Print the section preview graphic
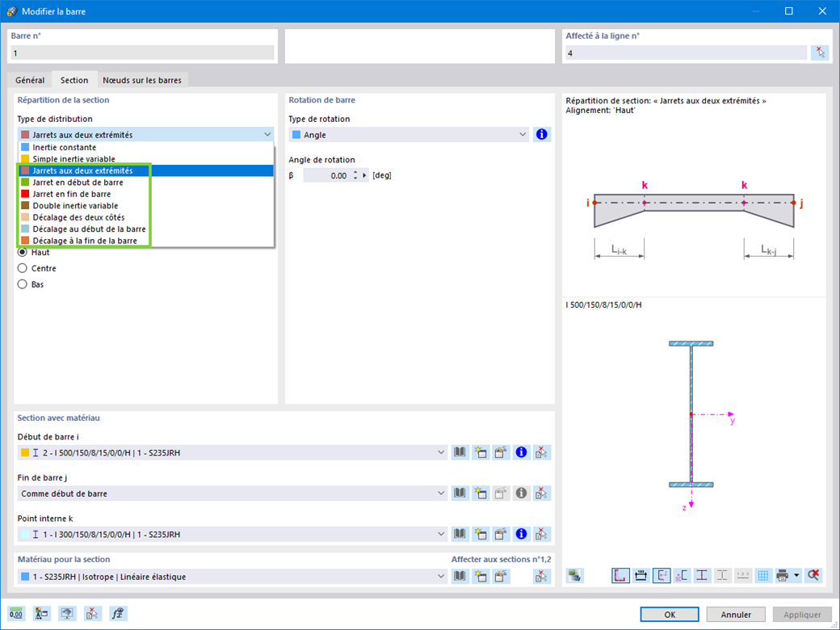This screenshot has width=840, height=630. (782, 576)
